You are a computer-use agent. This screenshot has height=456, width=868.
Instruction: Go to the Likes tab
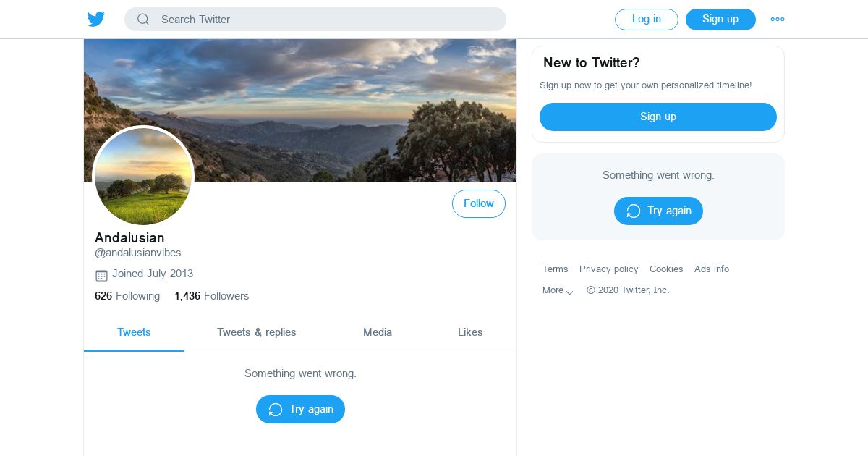tap(470, 332)
